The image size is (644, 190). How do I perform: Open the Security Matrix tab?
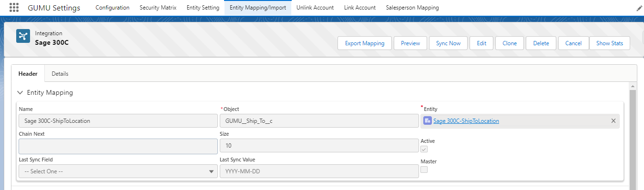click(158, 8)
